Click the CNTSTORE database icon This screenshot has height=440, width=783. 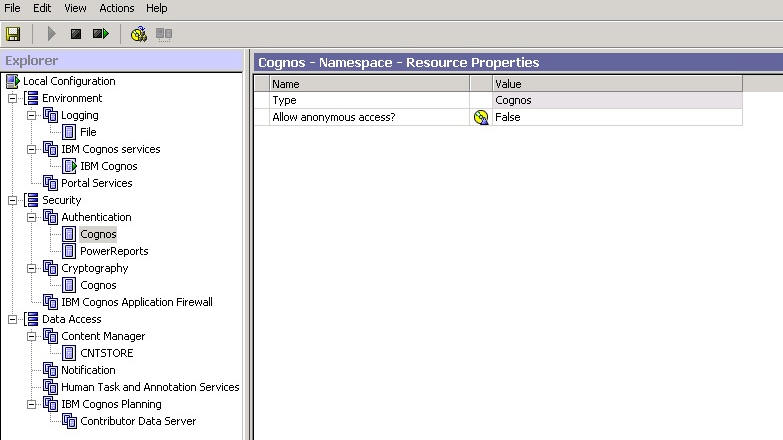(x=69, y=353)
